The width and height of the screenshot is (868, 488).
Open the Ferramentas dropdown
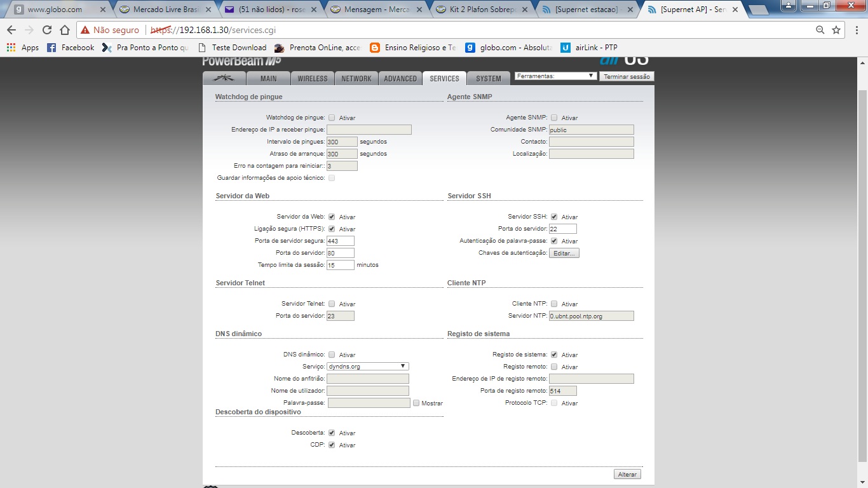pos(556,76)
